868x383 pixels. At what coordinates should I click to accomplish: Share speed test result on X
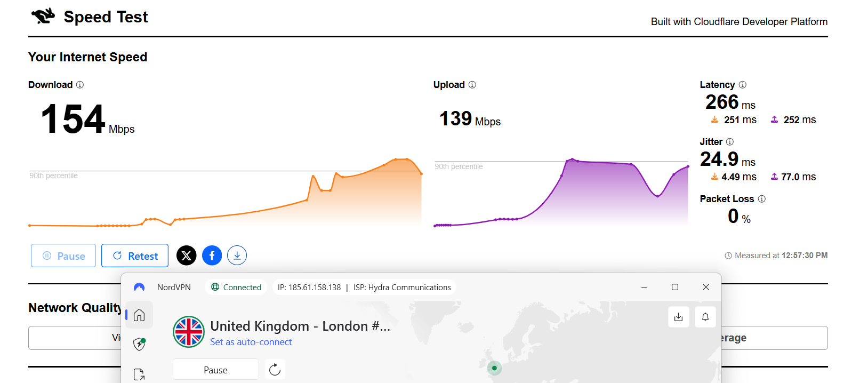point(187,256)
